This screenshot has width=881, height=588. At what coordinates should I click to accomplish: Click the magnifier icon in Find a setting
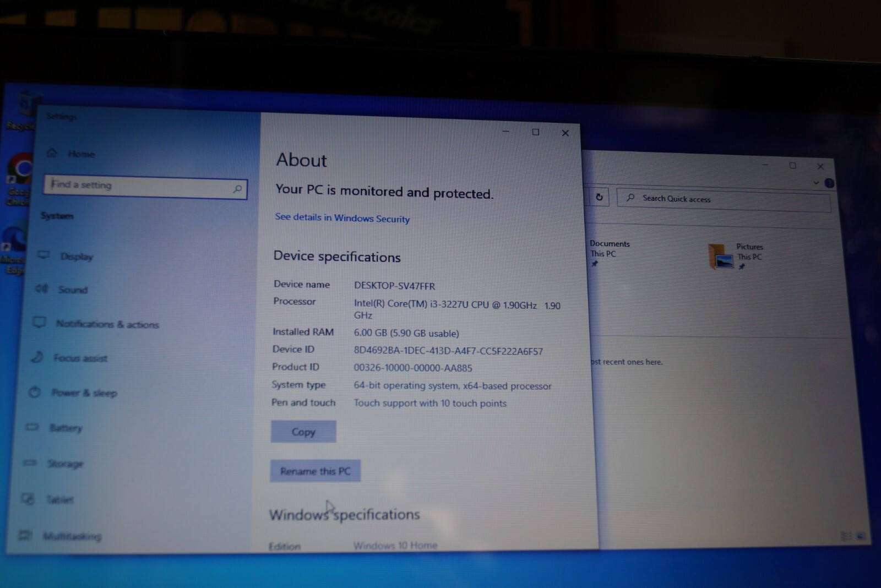pos(237,189)
